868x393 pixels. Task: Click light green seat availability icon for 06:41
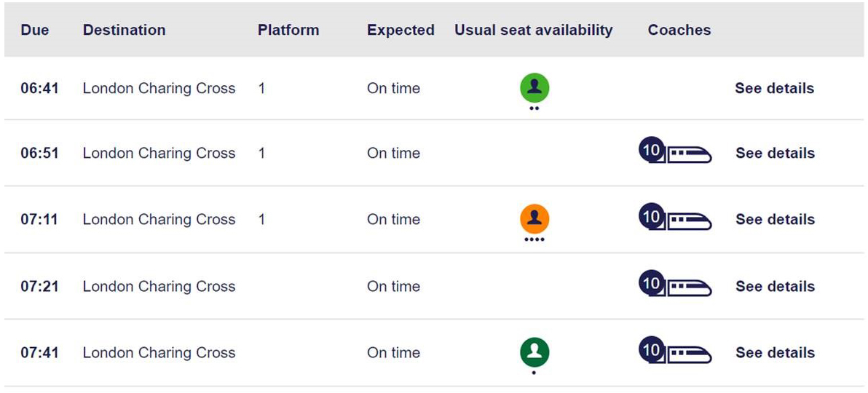534,88
